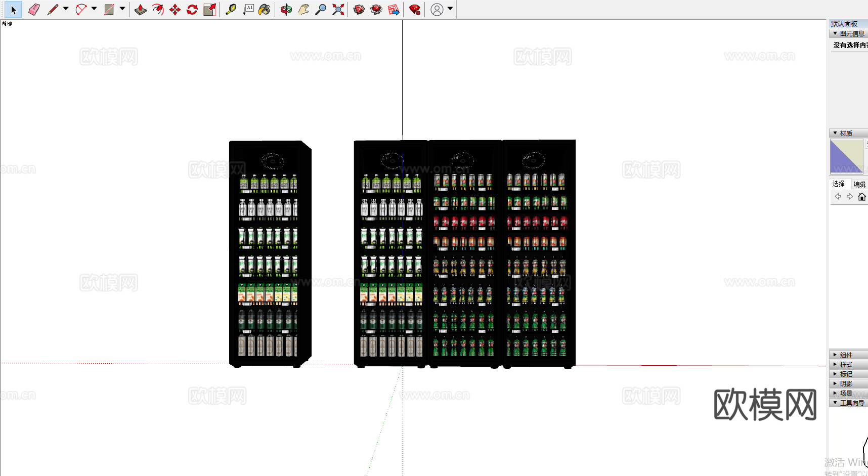The image size is (868, 476).
Task: Expand the 样式 panel
Action: point(849,364)
